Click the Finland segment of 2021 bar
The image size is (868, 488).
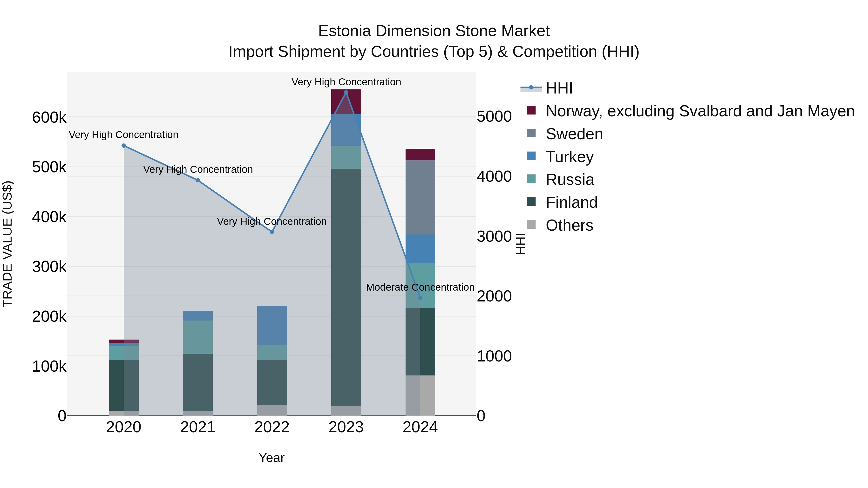point(198,383)
